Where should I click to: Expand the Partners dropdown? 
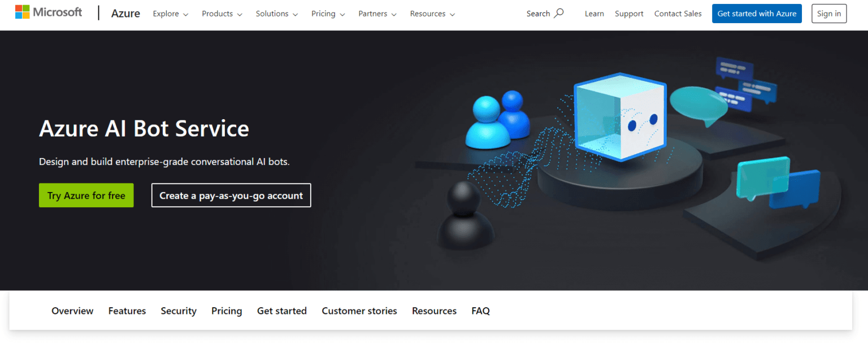pos(377,14)
